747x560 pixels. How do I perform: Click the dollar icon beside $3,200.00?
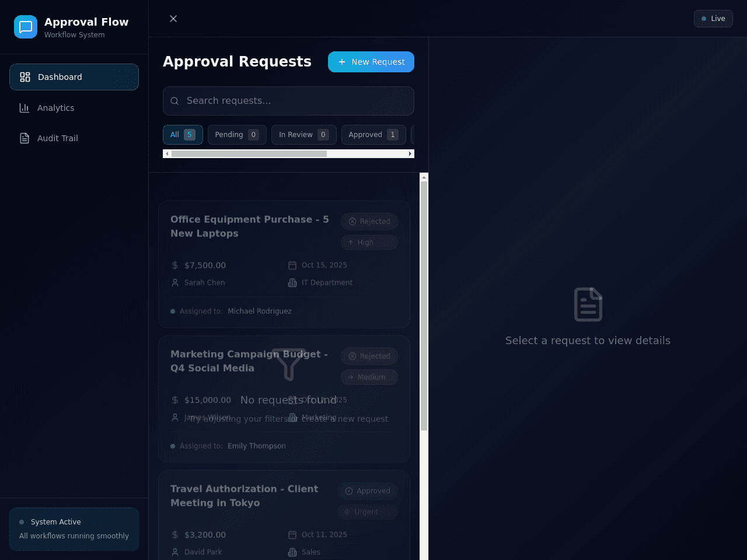175,535
